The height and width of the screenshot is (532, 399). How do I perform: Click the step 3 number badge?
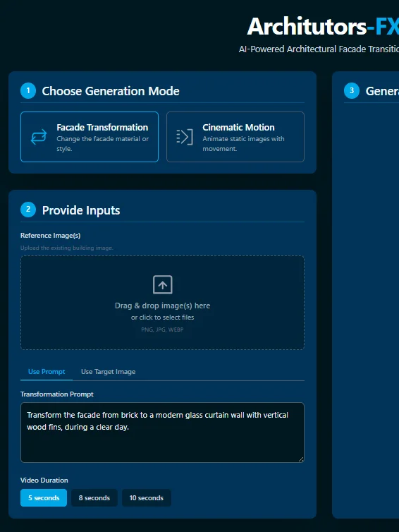(352, 90)
